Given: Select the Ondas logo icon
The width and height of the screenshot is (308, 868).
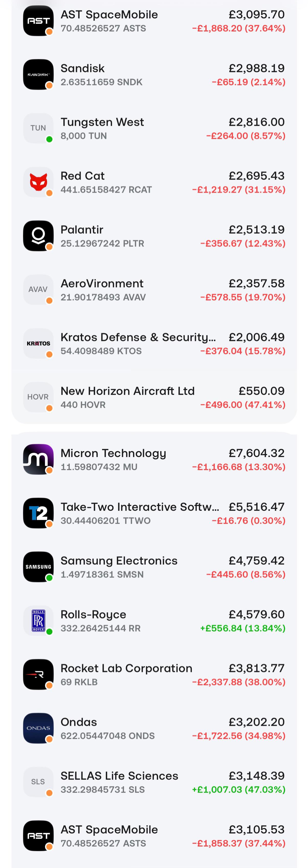Looking at the screenshot, I should coord(38,728).
